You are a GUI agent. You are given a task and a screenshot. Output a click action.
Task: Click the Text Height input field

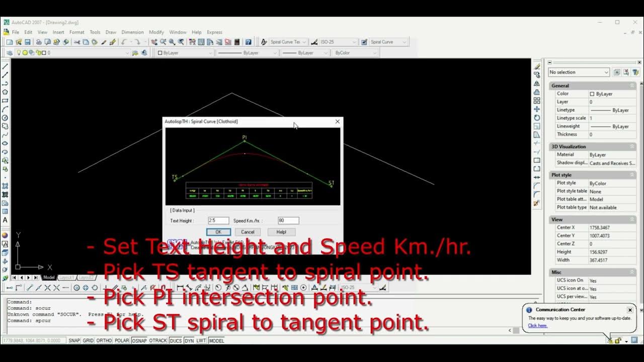click(x=218, y=221)
